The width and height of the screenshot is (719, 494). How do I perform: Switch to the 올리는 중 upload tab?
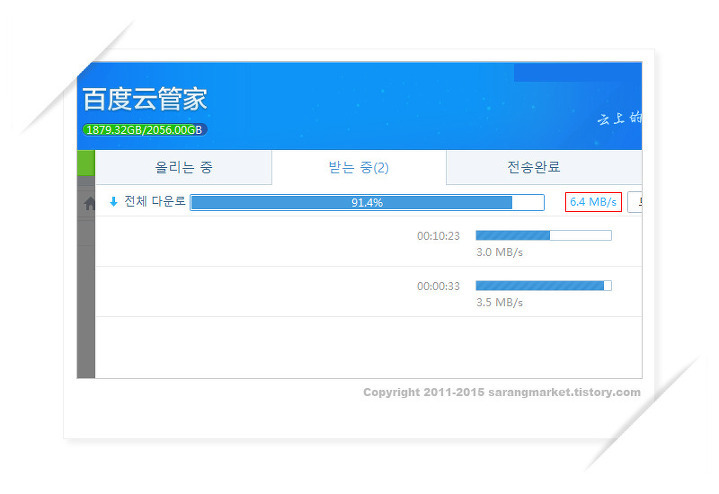[x=183, y=167]
